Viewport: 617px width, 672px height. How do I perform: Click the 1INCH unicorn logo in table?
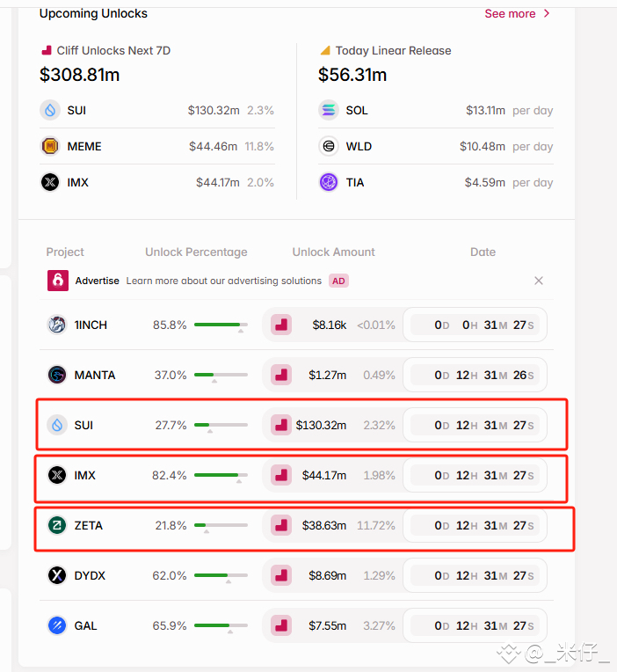[x=57, y=325]
